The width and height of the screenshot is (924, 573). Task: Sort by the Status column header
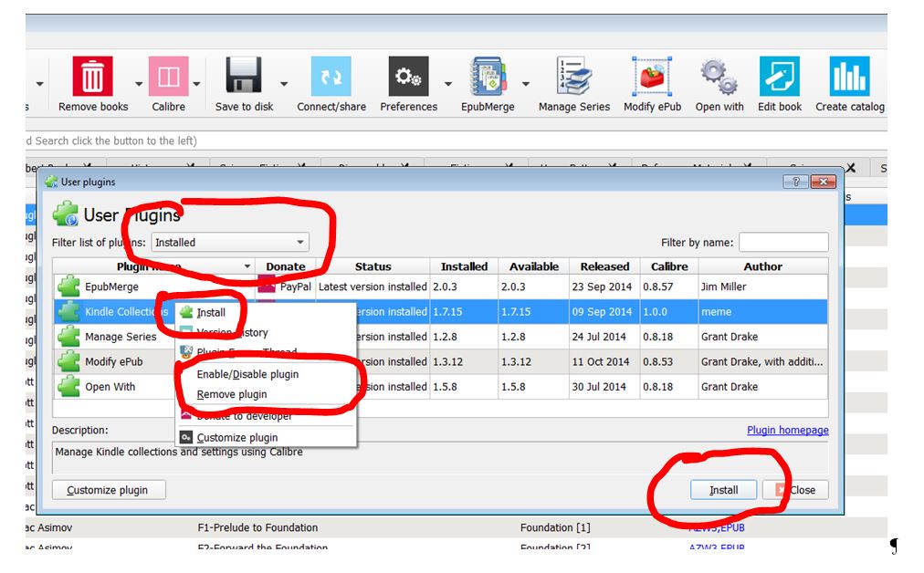(373, 266)
